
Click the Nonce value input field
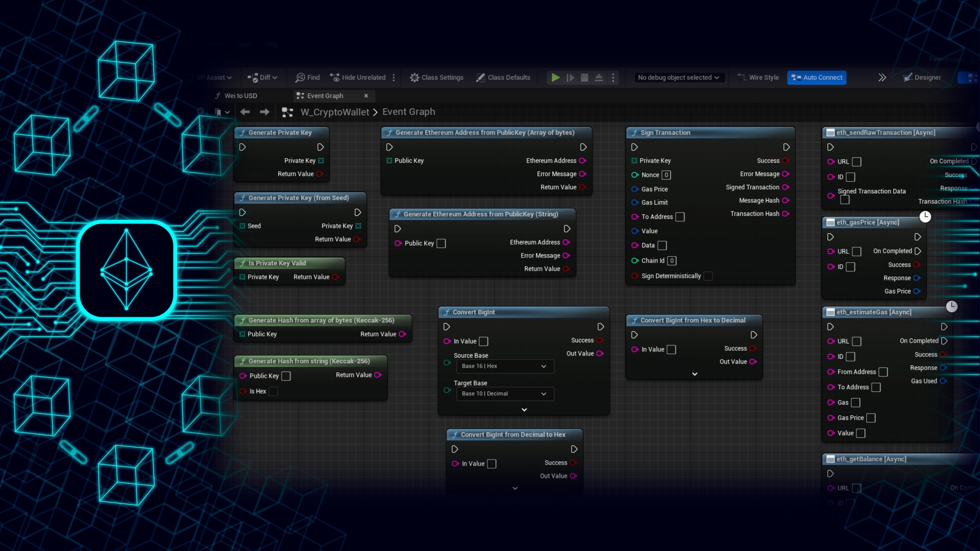[x=666, y=175]
